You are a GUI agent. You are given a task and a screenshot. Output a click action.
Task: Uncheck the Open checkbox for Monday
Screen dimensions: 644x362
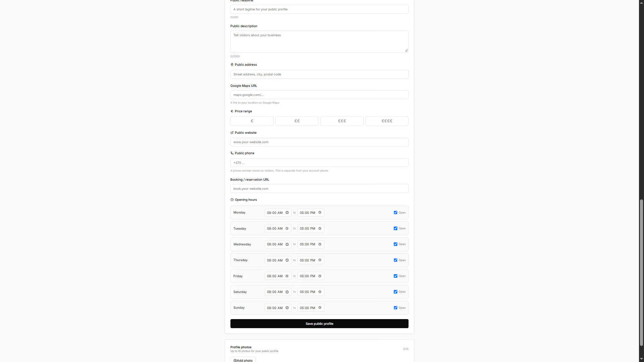(x=395, y=213)
